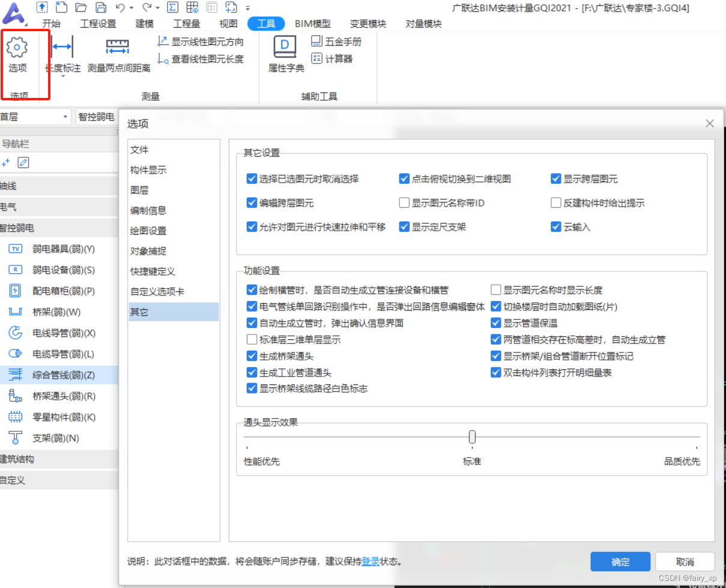Switch to 建模 ribbon tab

144,24
